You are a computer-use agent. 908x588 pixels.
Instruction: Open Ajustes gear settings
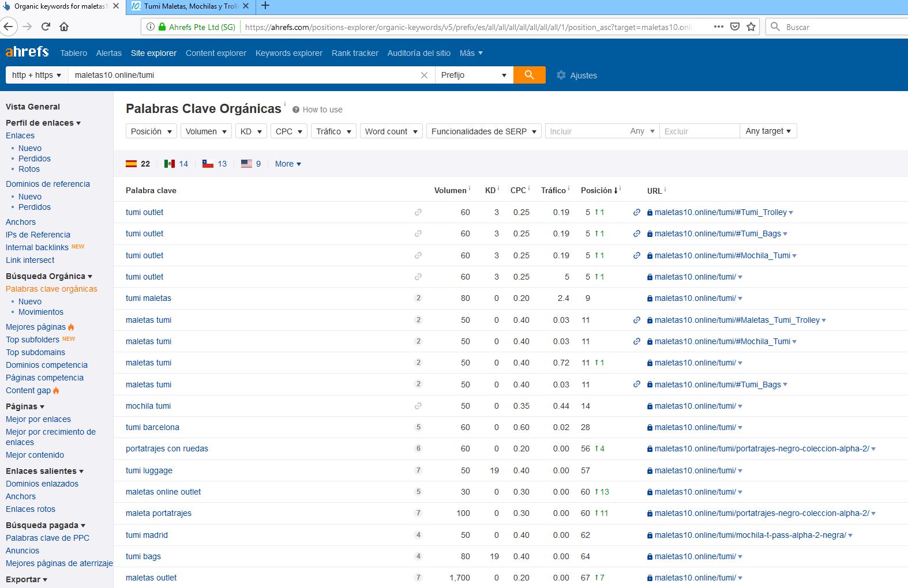click(x=576, y=76)
